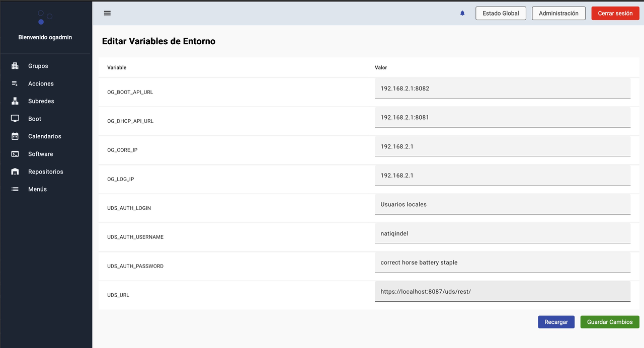This screenshot has width=644, height=348.
Task: Open the Administración button
Action: (x=558, y=14)
